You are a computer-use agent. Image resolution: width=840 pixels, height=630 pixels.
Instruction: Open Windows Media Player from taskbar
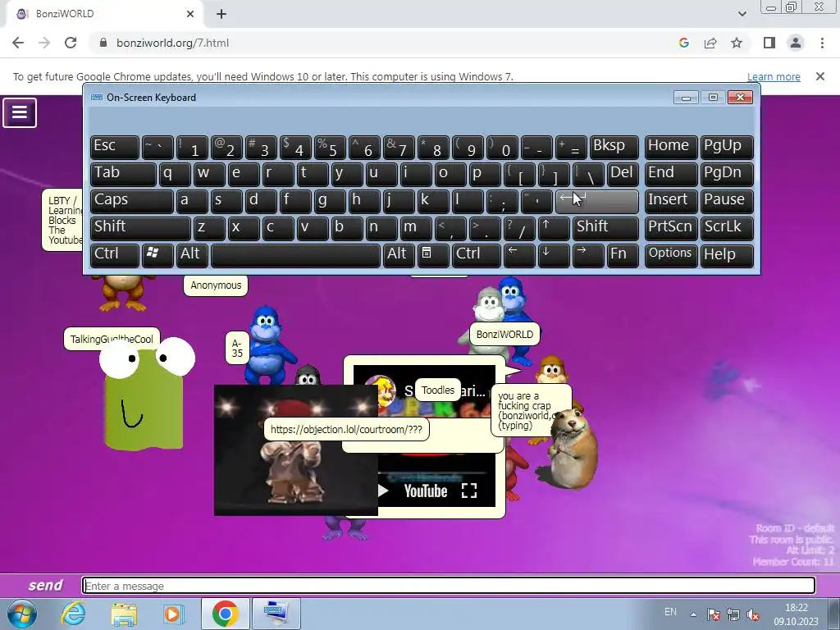click(173, 614)
